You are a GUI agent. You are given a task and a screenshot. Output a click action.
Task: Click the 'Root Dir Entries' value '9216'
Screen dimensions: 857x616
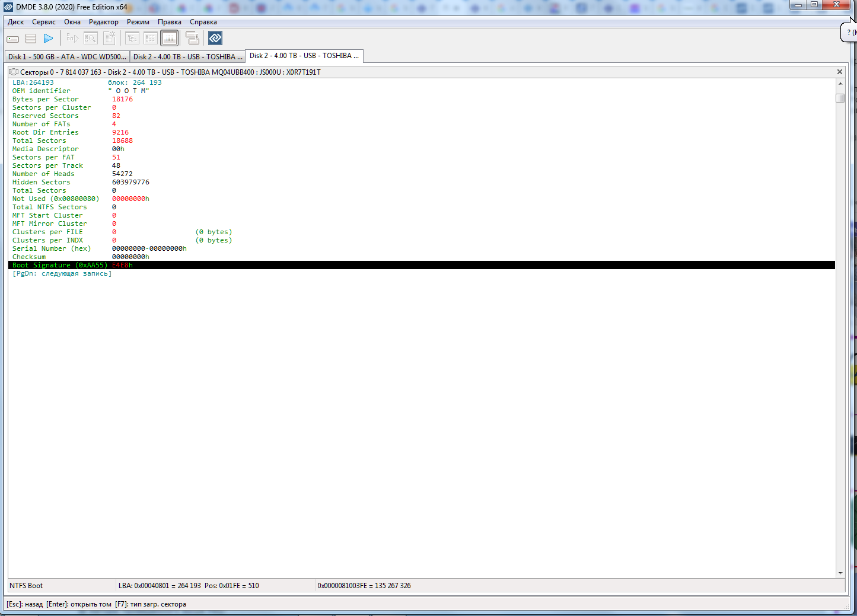[x=120, y=133]
